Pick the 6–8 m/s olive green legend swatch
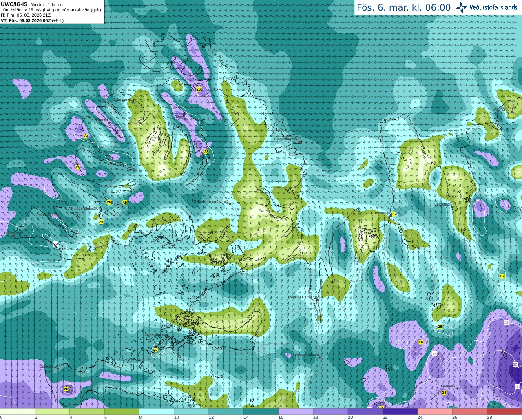The height and width of the screenshot is (420, 522). coord(122,411)
